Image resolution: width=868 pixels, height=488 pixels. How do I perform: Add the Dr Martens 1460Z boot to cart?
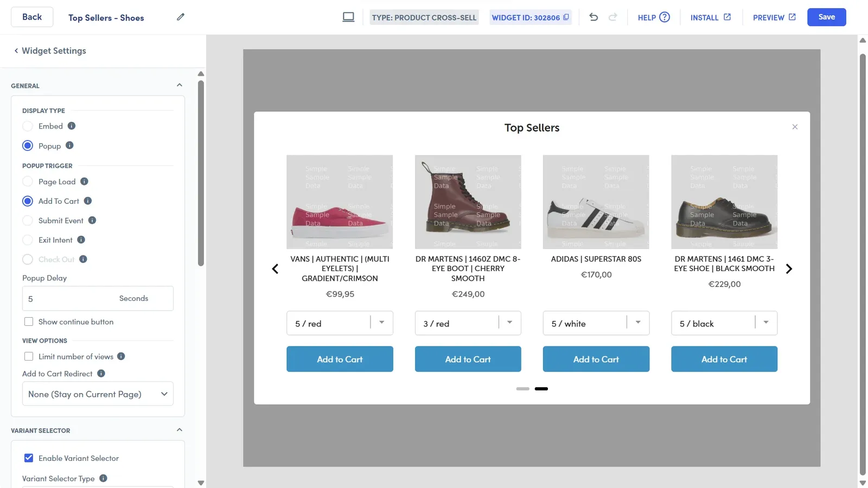(x=468, y=359)
